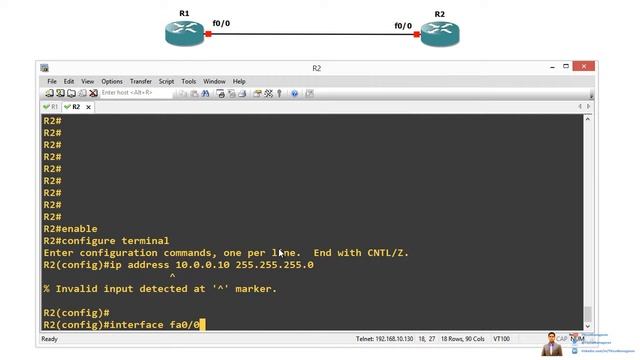Click the toolbar overflow chevron at right

tap(591, 96)
